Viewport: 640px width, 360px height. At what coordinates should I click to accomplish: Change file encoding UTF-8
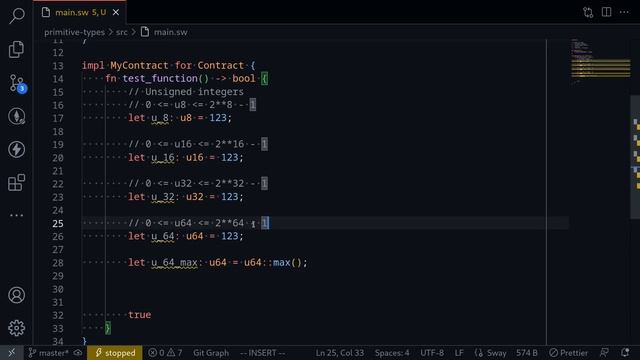432,353
